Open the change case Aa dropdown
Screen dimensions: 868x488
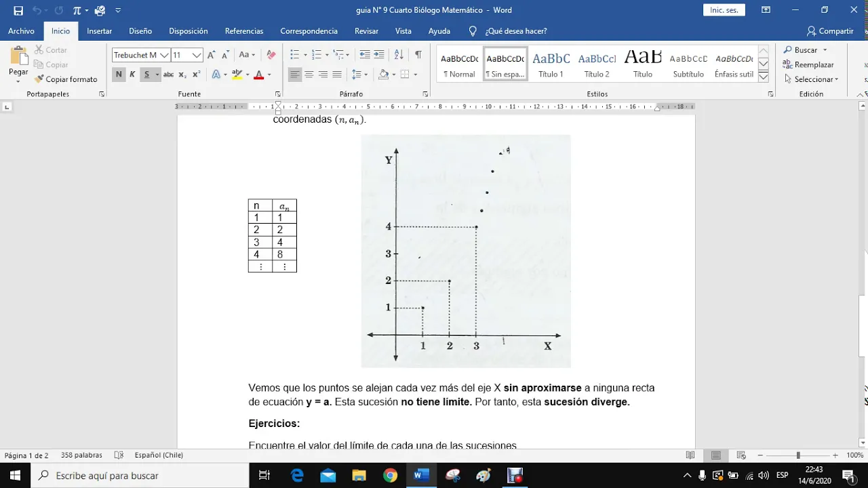[x=247, y=55]
